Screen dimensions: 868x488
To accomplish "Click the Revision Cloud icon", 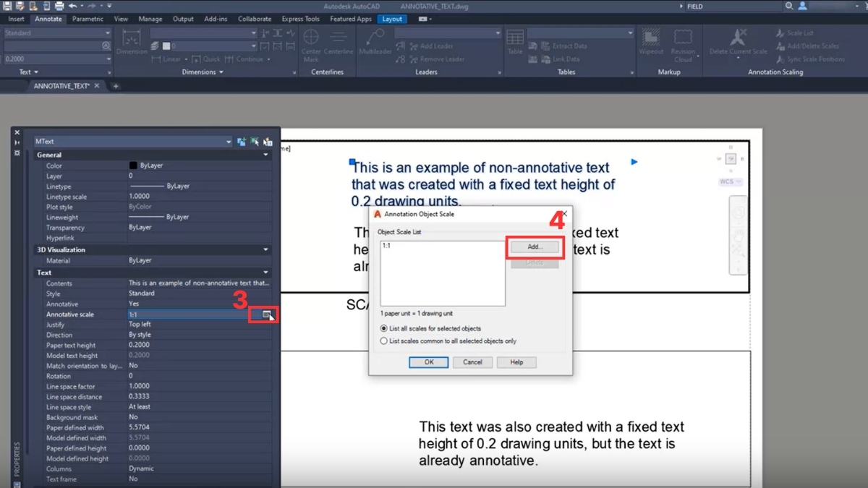I will click(683, 37).
